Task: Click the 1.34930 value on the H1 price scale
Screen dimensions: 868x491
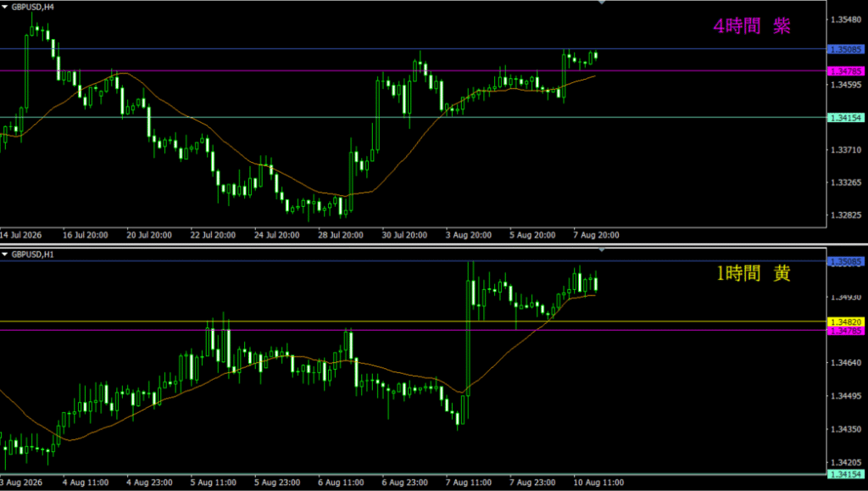Action: pyautogui.click(x=847, y=298)
